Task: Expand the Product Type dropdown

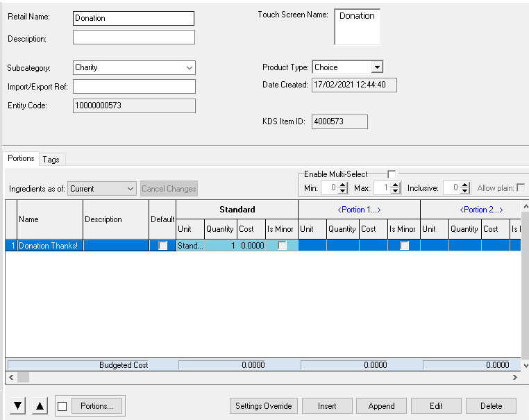Action: pos(376,67)
